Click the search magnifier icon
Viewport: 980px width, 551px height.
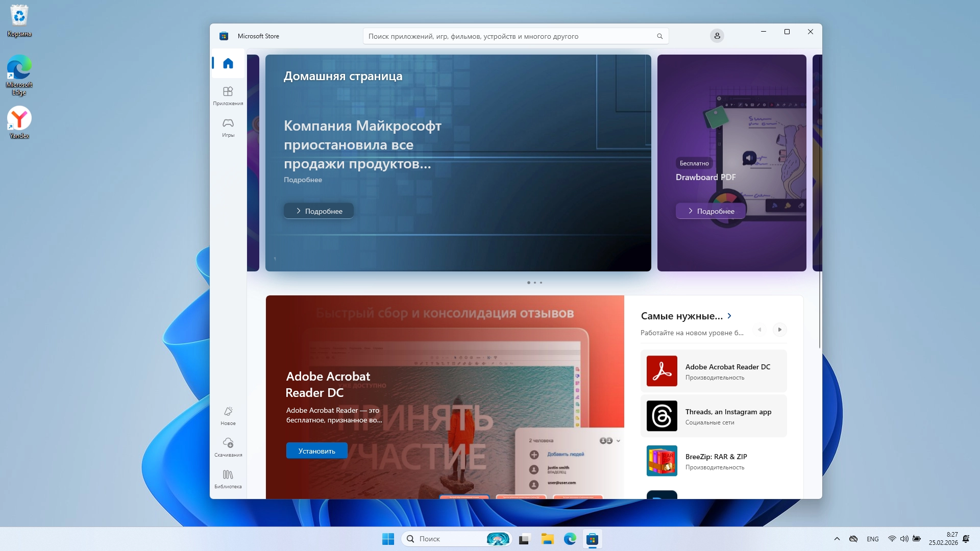point(659,36)
